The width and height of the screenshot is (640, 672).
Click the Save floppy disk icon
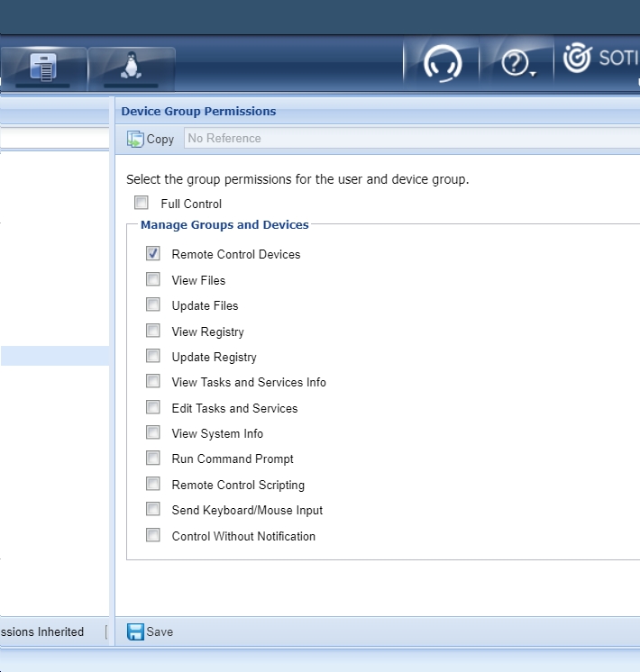[135, 631]
